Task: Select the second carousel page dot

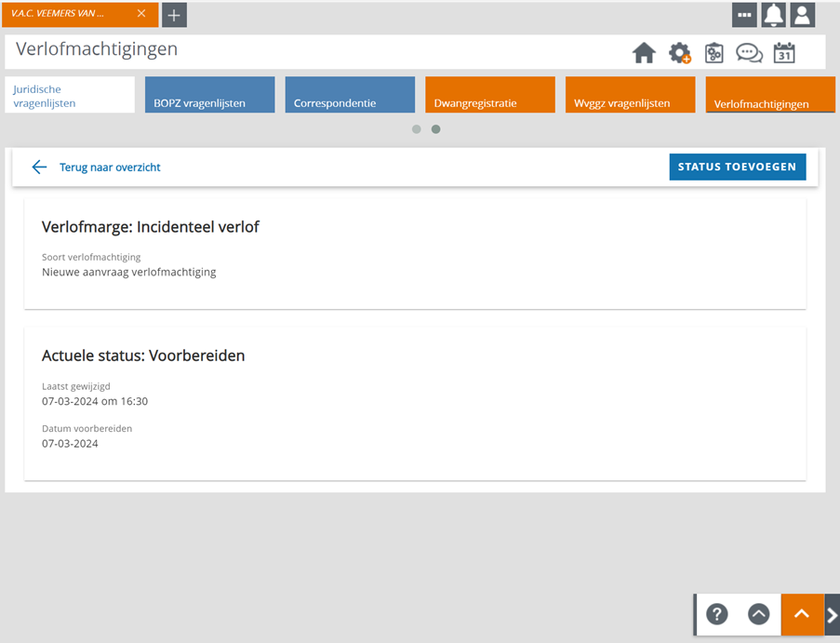Action: tap(436, 129)
